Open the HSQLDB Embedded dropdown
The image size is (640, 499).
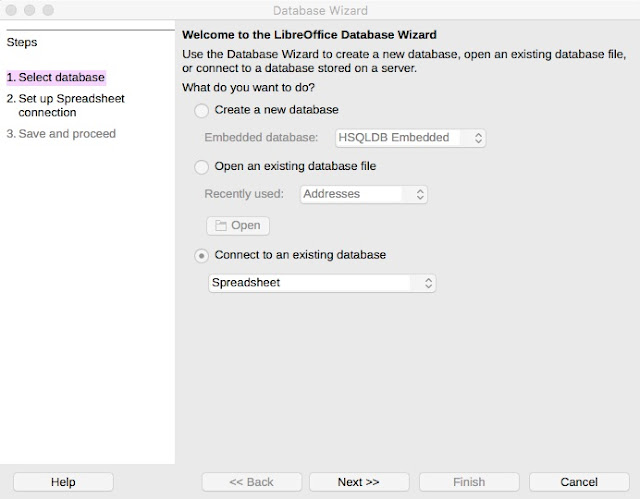pyautogui.click(x=410, y=138)
